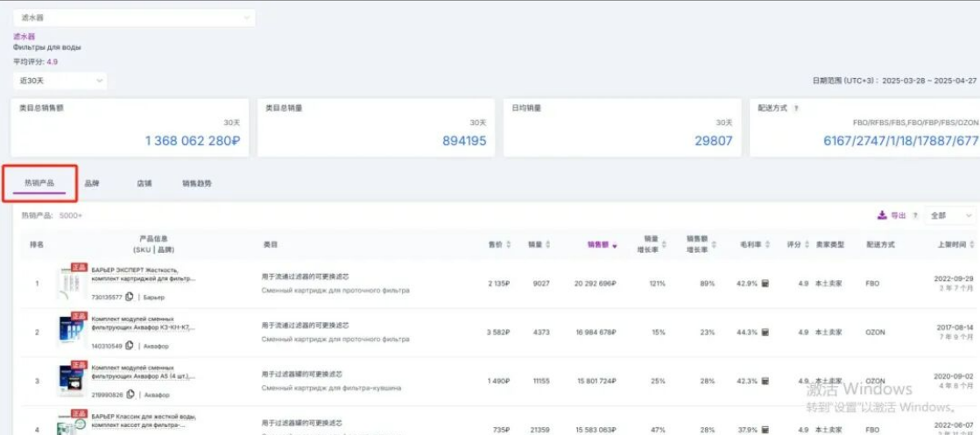Switch to the 销售趋势 tab
This screenshot has width=980, height=435.
point(196,184)
